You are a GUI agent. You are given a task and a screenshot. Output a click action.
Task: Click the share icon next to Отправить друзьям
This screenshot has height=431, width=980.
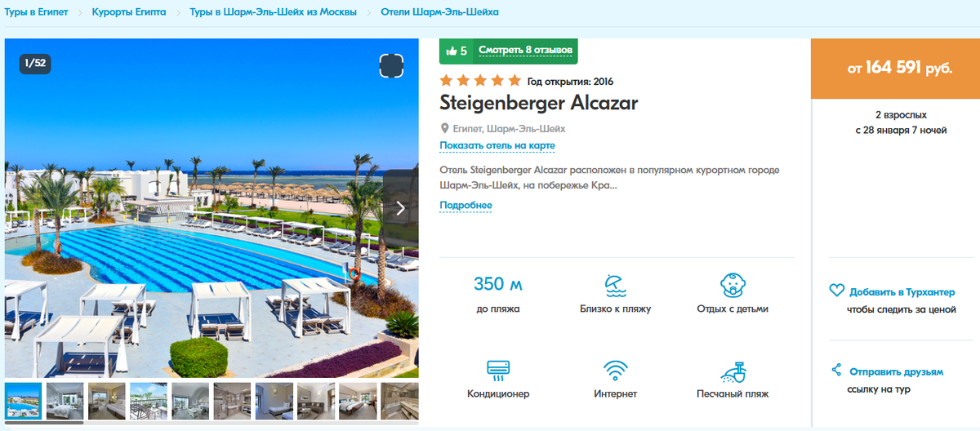[836, 371]
